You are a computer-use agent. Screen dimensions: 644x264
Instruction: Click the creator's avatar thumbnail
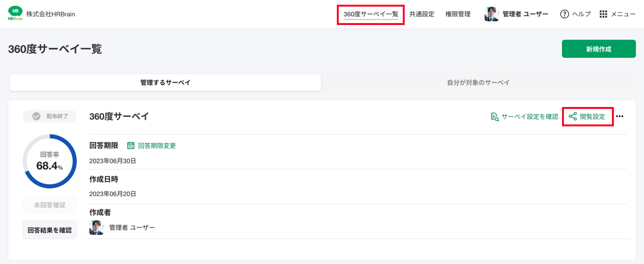click(97, 228)
